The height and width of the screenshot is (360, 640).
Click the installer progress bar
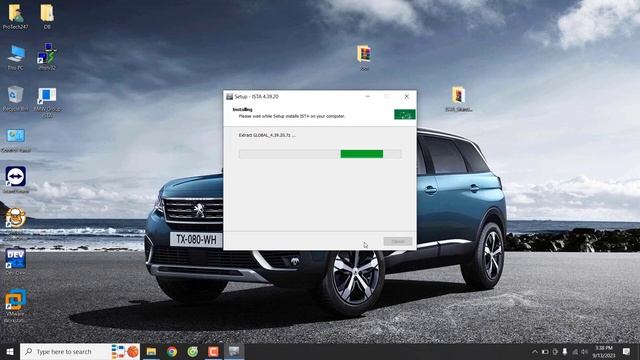coord(320,154)
